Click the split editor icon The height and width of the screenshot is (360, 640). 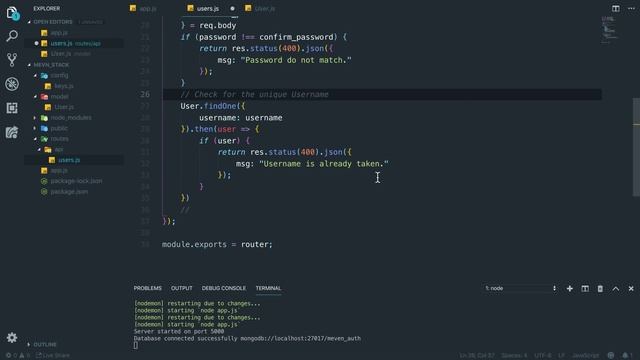point(616,9)
